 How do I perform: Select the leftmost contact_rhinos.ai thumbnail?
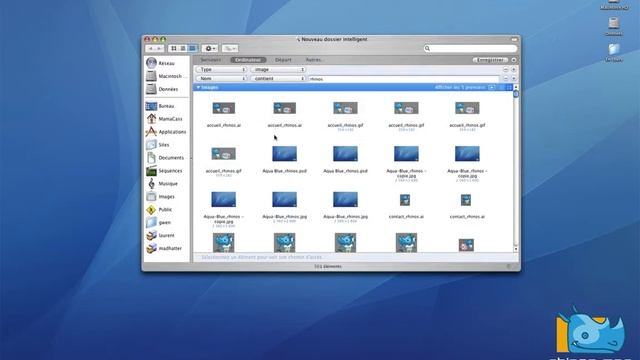[x=405, y=200]
